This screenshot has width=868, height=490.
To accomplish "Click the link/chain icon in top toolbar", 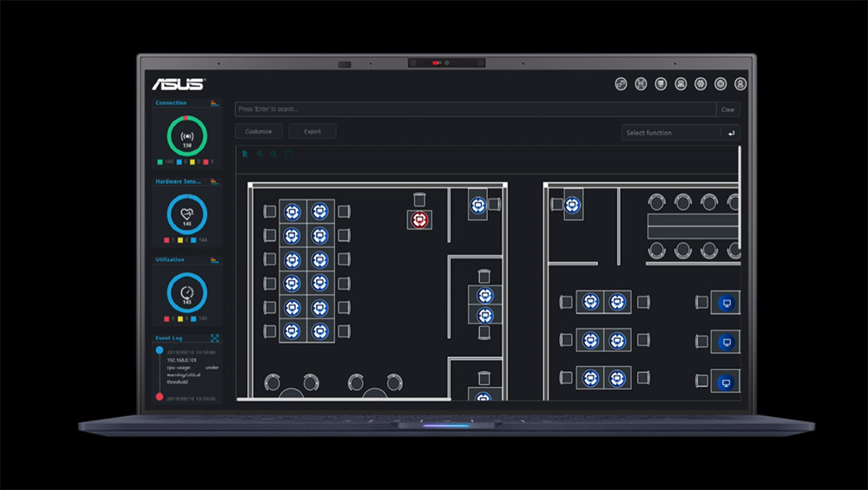I will [621, 84].
